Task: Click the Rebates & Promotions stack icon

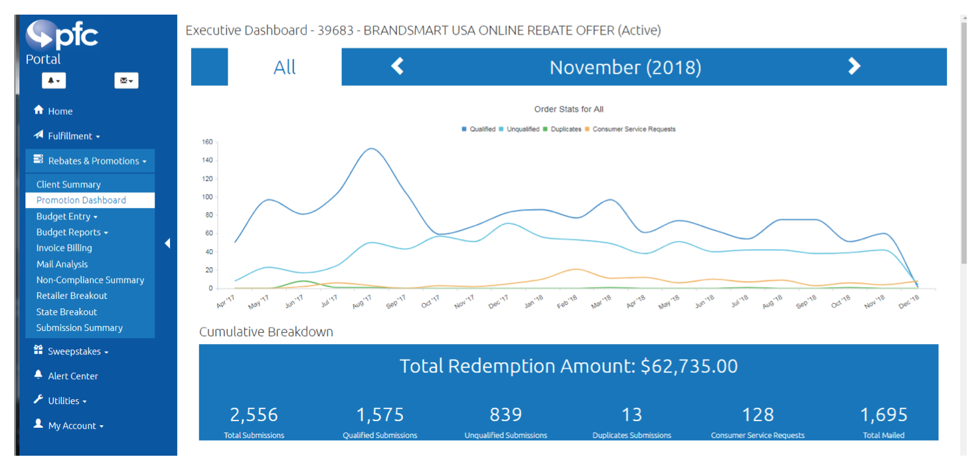Action: [39, 160]
